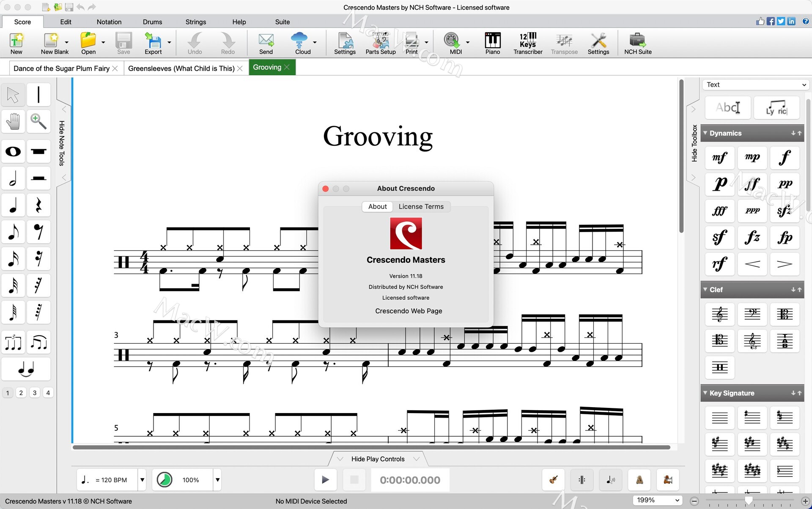
Task: Open the Strings menu tab
Action: (x=196, y=22)
